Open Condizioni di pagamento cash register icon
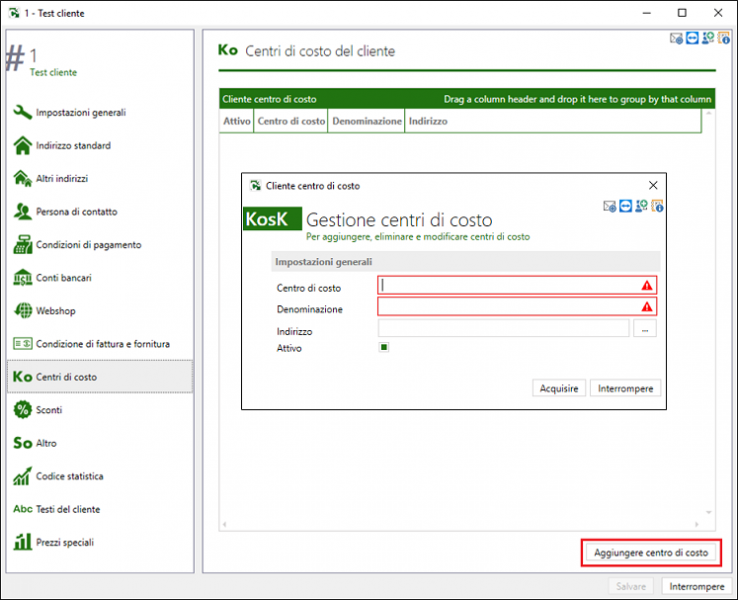Viewport: 738px width, 600px height. [23, 244]
